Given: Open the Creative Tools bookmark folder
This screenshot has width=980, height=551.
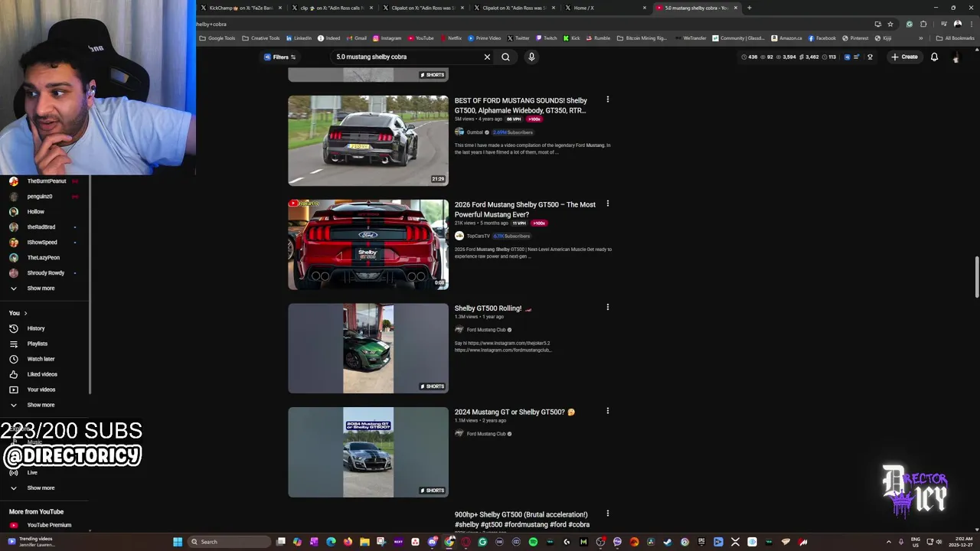Looking at the screenshot, I should point(261,38).
